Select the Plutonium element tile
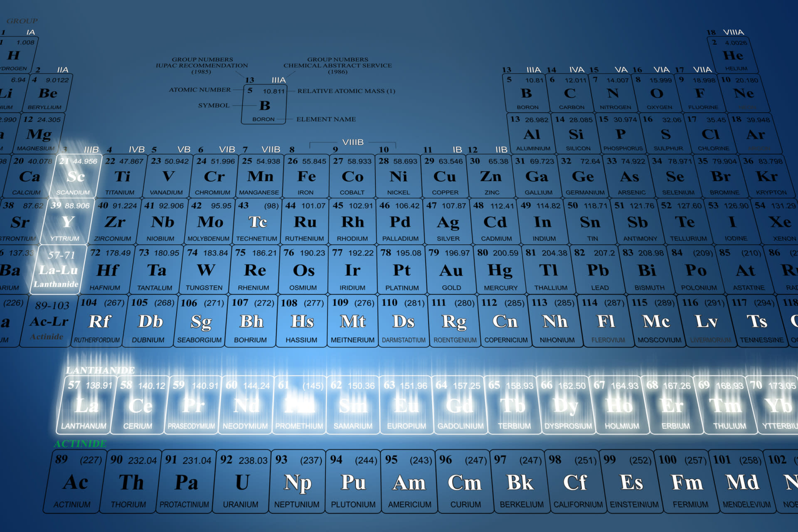Viewport: 798px width, 532px height. (353, 482)
